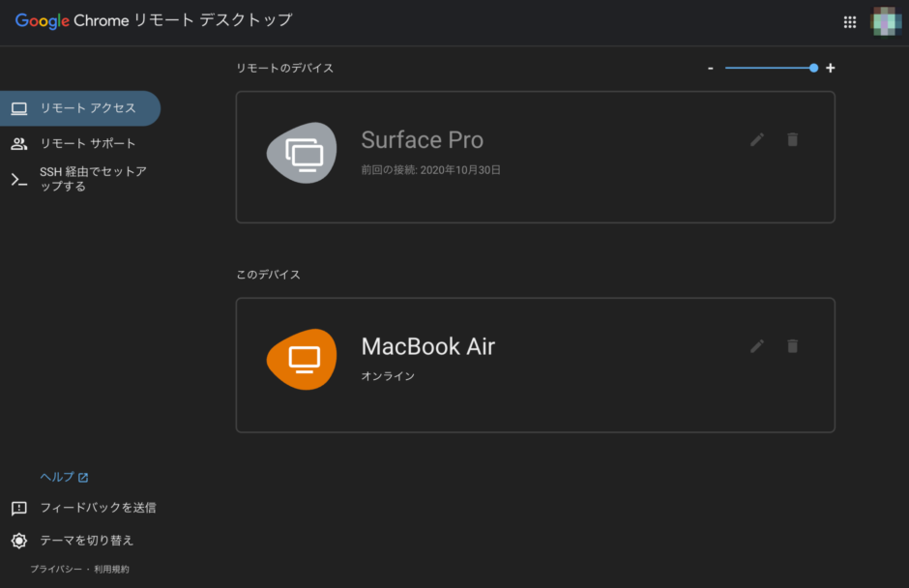Click the minus to shrink device cards
The height and width of the screenshot is (588, 909).
coord(710,68)
